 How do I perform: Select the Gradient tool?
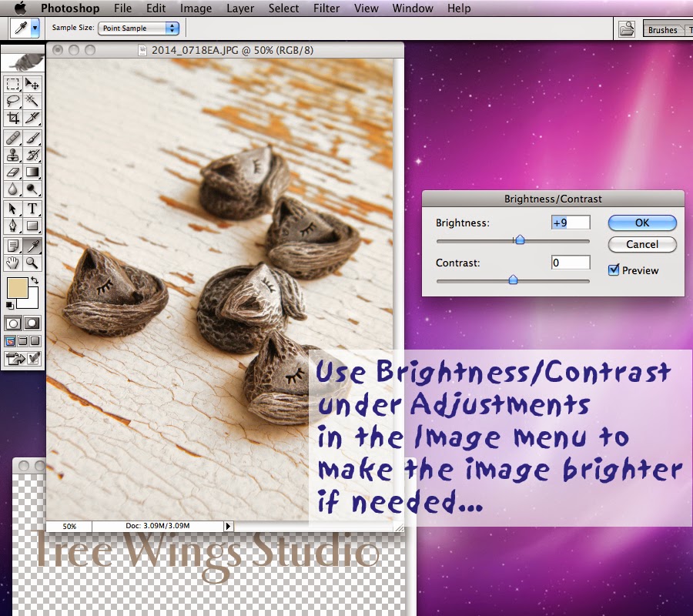click(x=32, y=172)
